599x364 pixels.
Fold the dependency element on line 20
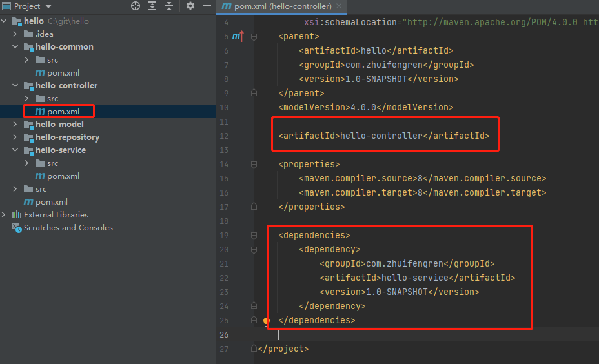coord(254,250)
